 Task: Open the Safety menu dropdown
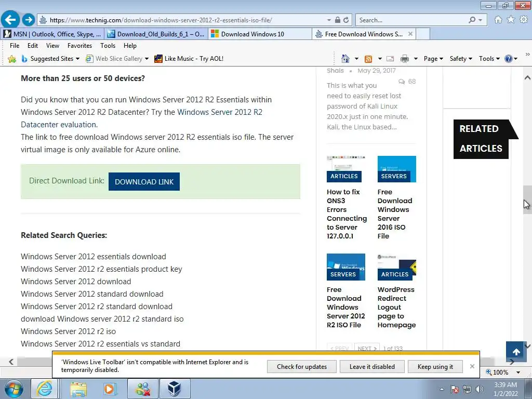click(461, 59)
